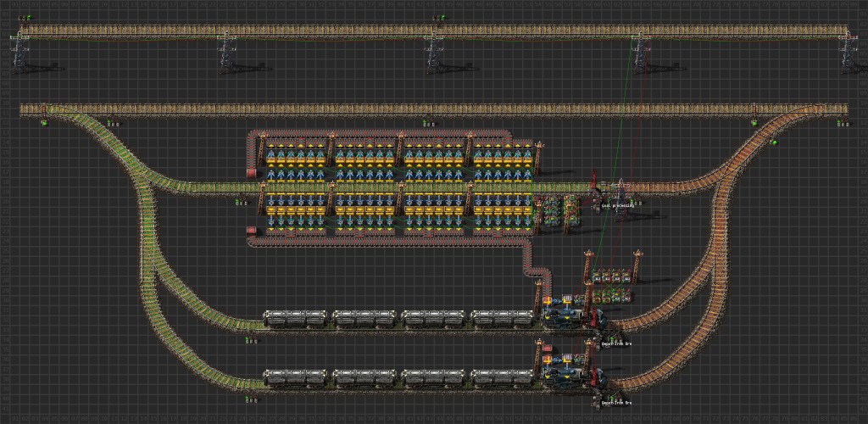Screen dimensions: 868x424
Task: Select the second cargo wagon from left, upper track
Action: (364, 318)
